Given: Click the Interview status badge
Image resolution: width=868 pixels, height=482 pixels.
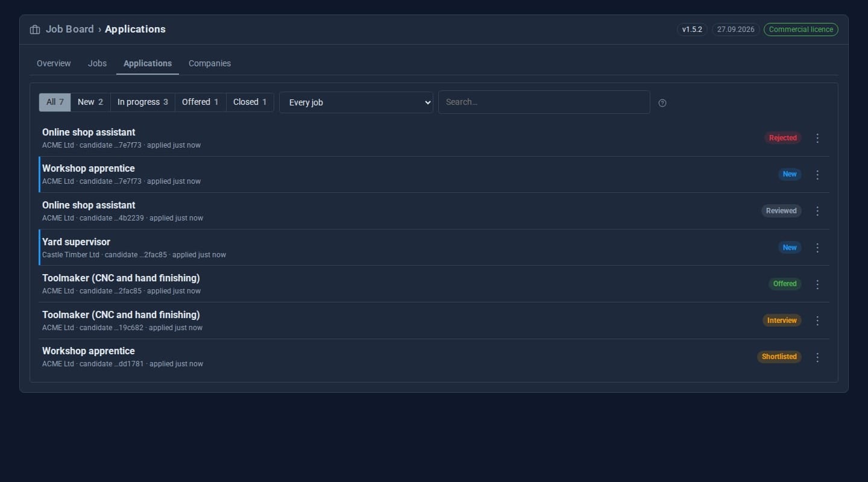Looking at the screenshot, I should [x=782, y=321].
